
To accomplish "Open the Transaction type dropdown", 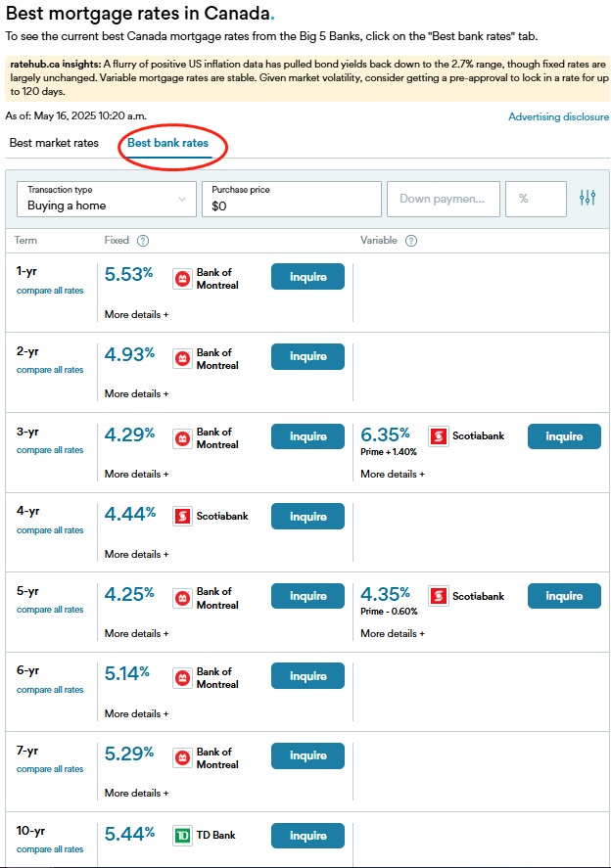I will 107,199.
